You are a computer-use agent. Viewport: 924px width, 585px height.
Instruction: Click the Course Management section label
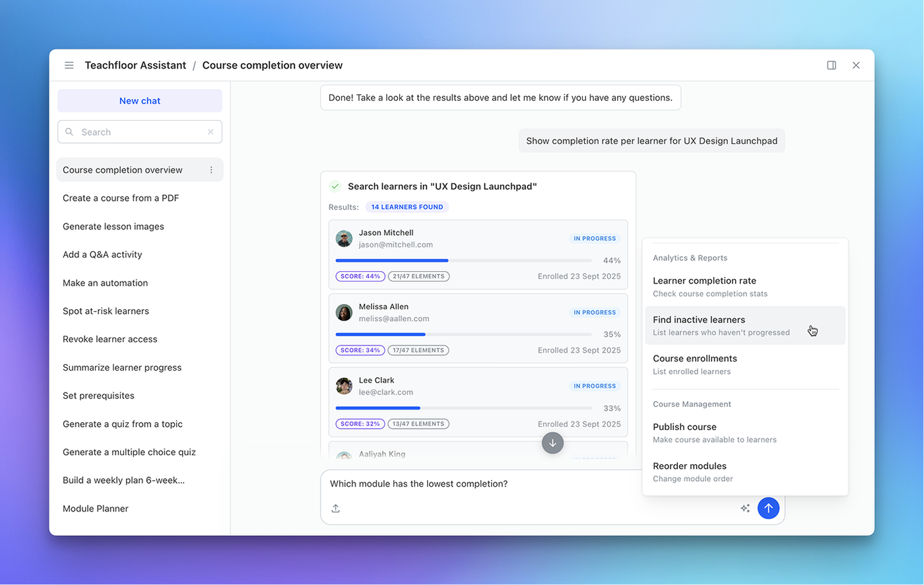point(692,404)
